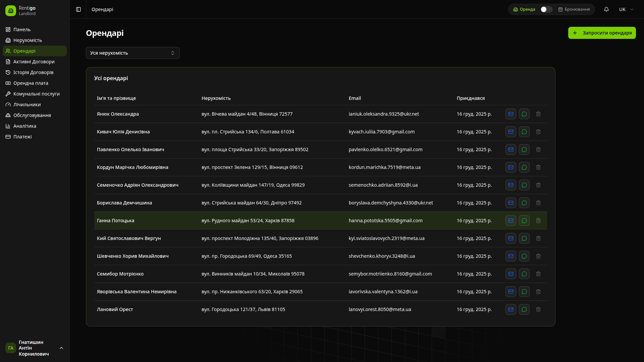Open chat with Кивач Юлія Денисівна

tap(524, 132)
